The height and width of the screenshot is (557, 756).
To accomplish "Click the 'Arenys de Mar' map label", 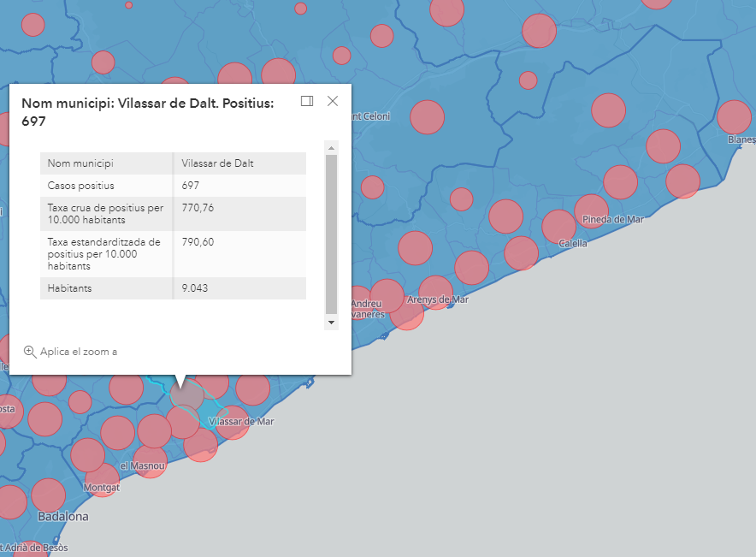I will pyautogui.click(x=438, y=299).
